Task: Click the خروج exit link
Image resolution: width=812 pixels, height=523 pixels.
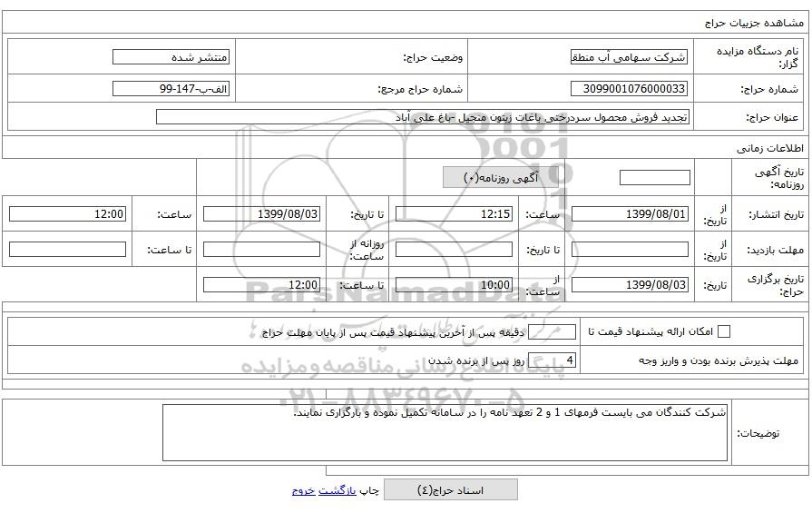Action: pyautogui.click(x=303, y=490)
